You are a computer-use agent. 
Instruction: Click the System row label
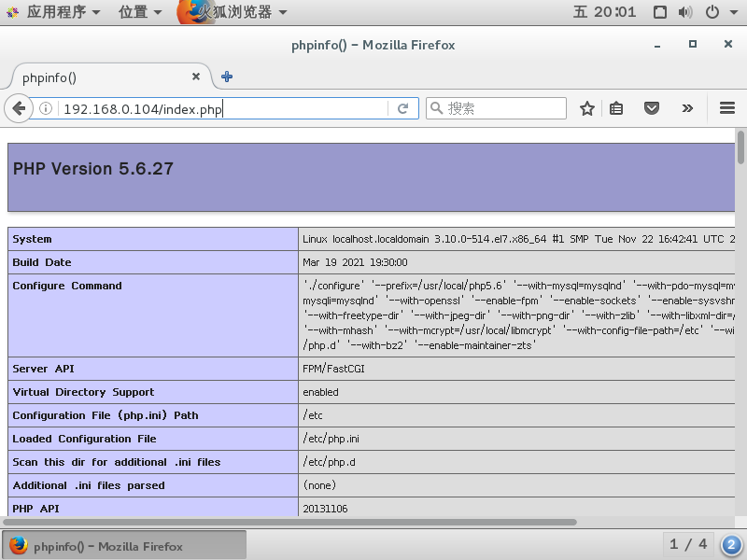(x=32, y=239)
